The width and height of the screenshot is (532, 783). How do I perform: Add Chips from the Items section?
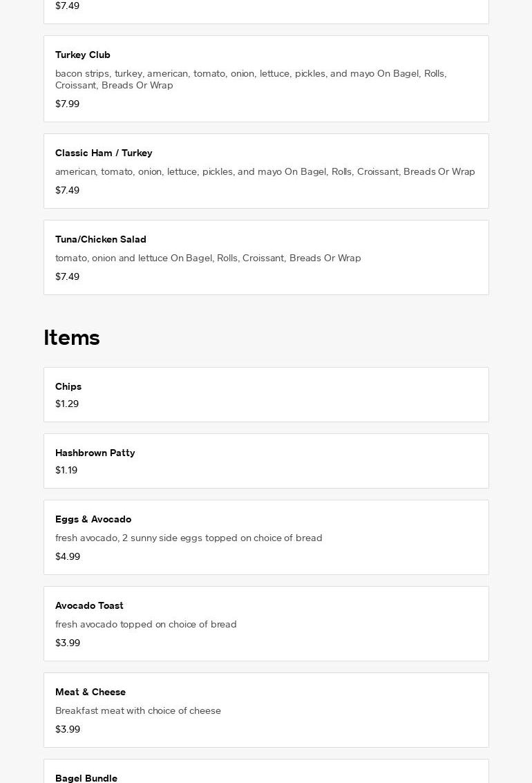tap(68, 386)
